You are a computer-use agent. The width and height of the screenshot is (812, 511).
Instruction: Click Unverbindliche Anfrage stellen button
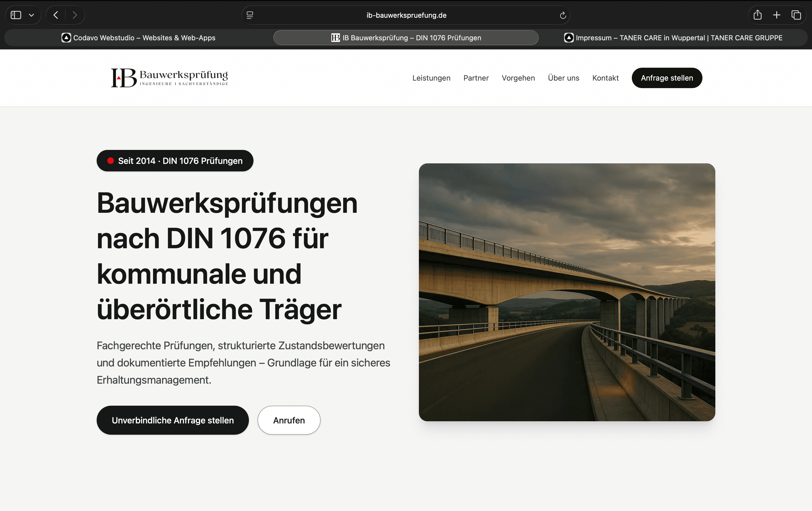click(173, 420)
